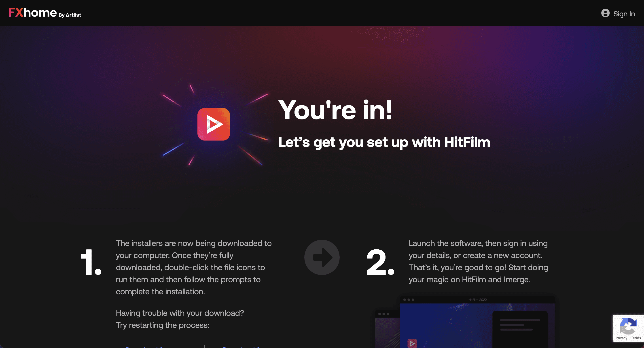
Task: Click the paragraph starting "The installers are now"
Action: coord(194,267)
